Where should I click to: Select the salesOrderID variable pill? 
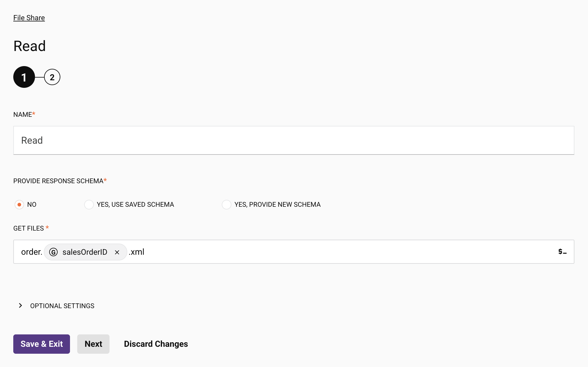[x=85, y=252]
